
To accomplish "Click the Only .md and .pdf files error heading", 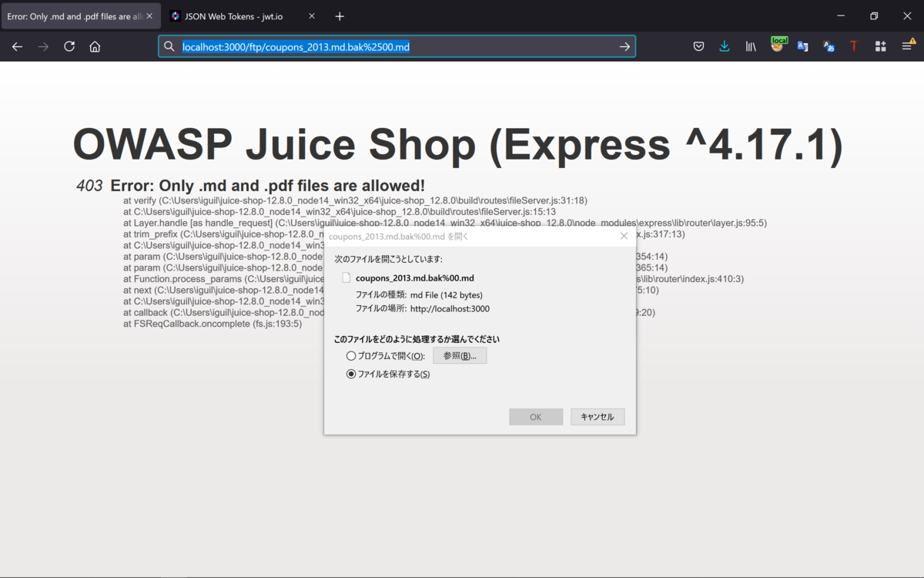I will 267,186.
